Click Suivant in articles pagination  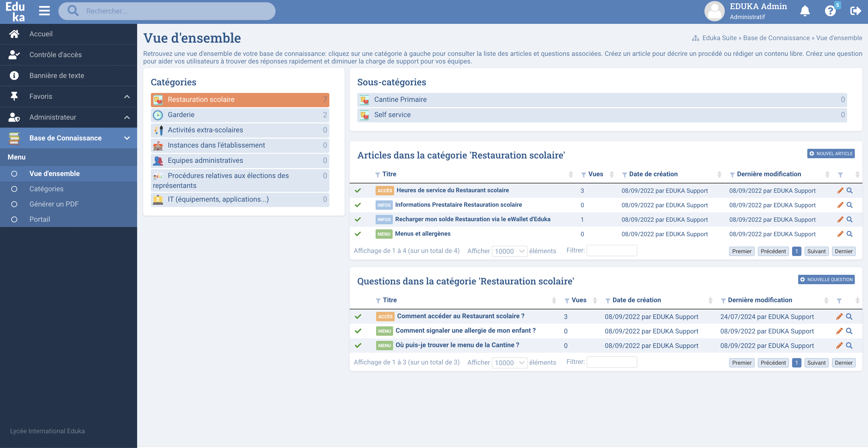pos(816,251)
